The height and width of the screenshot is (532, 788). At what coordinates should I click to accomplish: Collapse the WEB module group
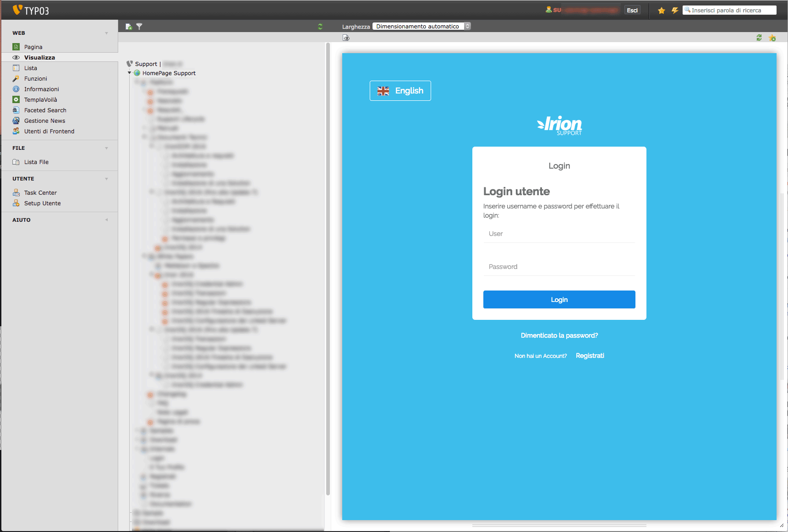tap(107, 33)
